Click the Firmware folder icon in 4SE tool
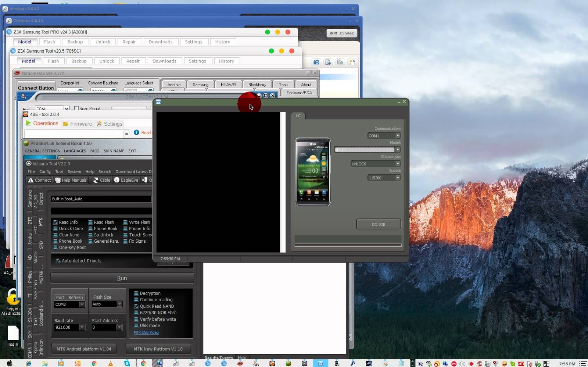Image resolution: width=588 pixels, height=367 pixels. click(x=65, y=124)
